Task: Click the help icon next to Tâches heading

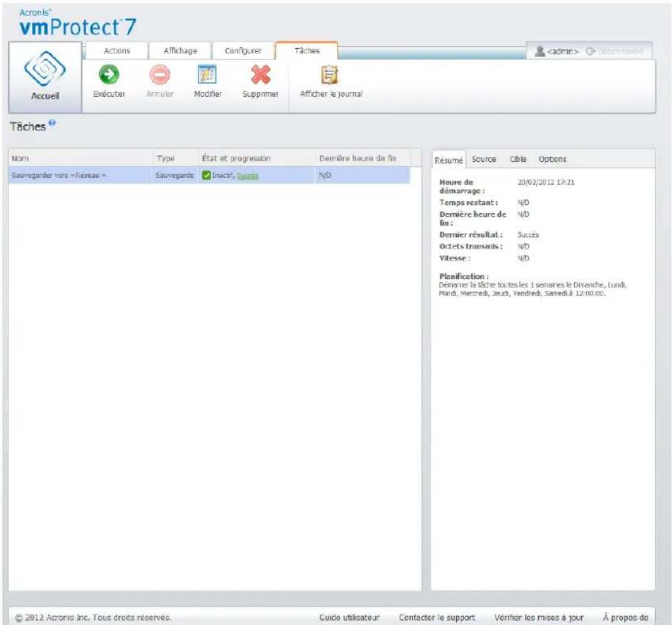Action: (52, 123)
